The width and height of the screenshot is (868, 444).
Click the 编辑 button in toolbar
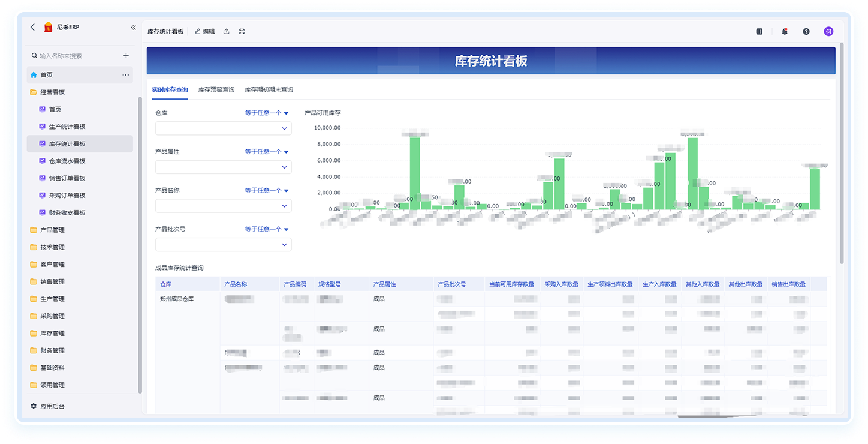205,31
